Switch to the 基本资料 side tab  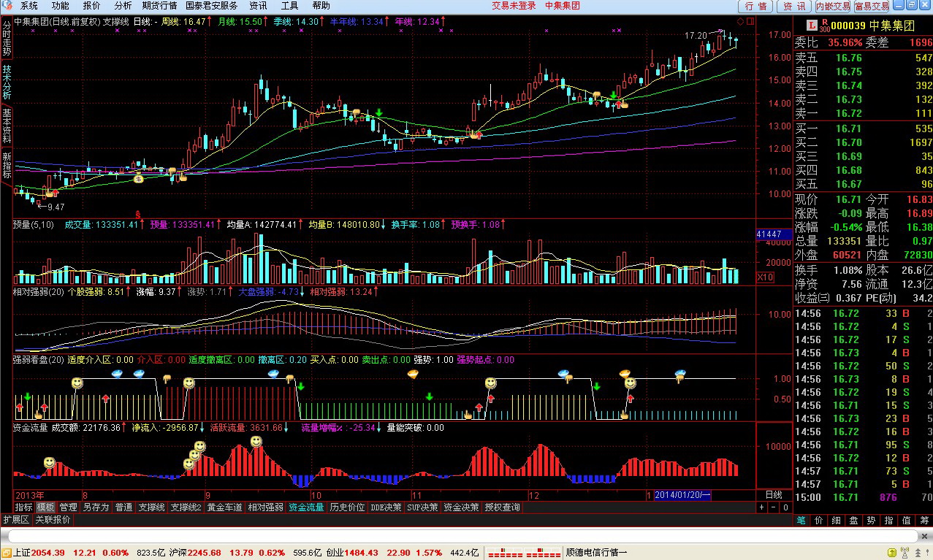tap(7, 126)
